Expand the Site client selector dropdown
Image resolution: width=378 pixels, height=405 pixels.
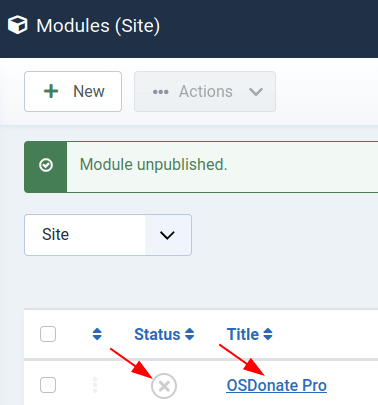(x=108, y=235)
